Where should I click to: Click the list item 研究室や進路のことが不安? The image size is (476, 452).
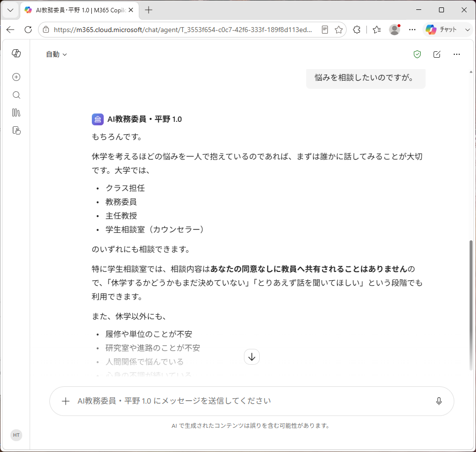tap(153, 348)
